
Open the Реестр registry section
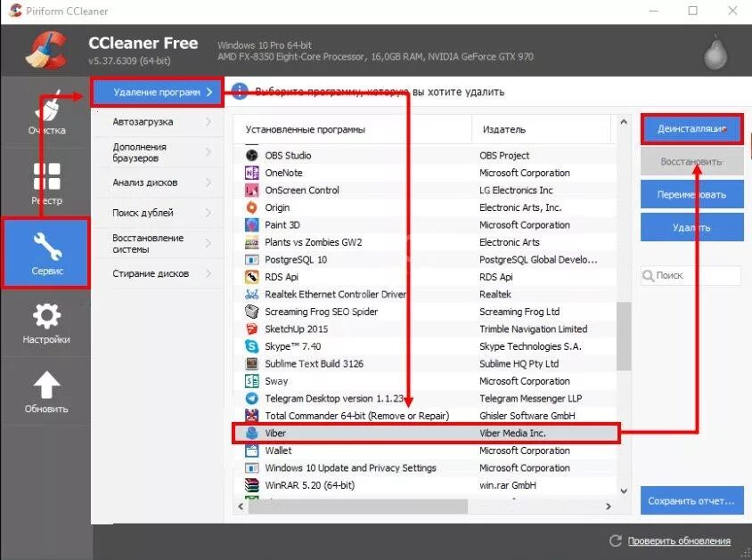pos(46,183)
